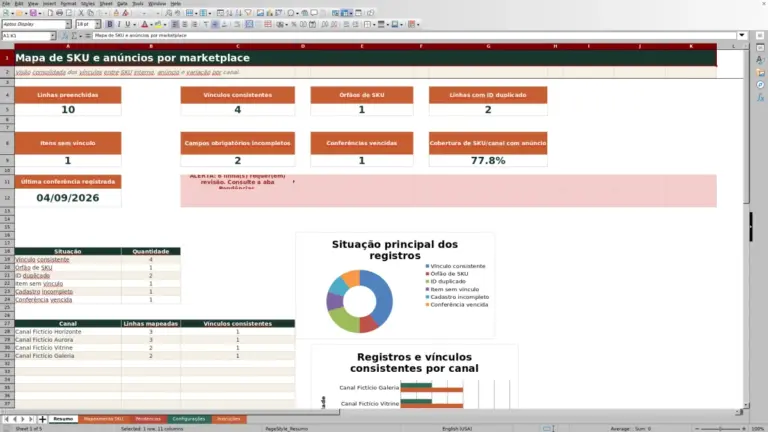Image resolution: width=768 pixels, height=432 pixels.
Task: Click the AutoFilter funnel icon
Action: point(248,13)
